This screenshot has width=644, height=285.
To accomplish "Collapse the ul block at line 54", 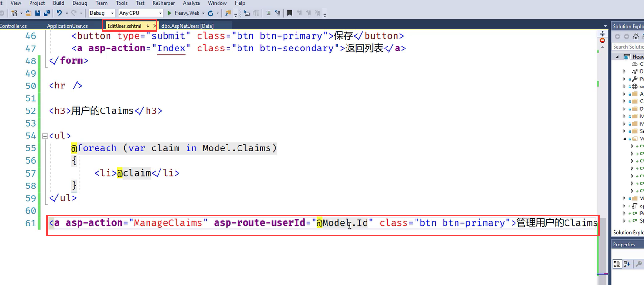I will (x=45, y=136).
